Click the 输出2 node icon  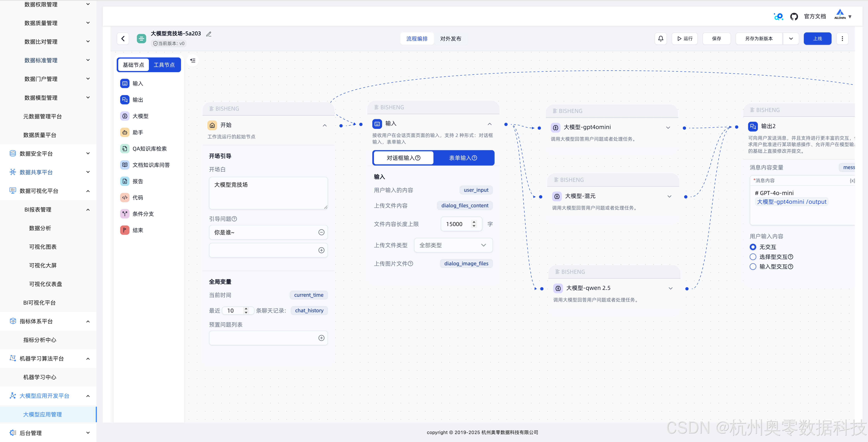(753, 126)
